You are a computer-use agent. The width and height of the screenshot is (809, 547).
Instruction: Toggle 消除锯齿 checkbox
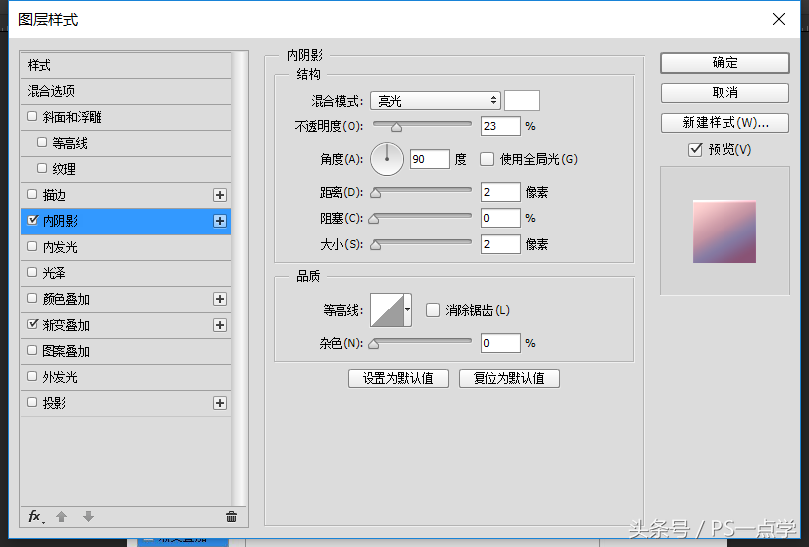tap(432, 310)
